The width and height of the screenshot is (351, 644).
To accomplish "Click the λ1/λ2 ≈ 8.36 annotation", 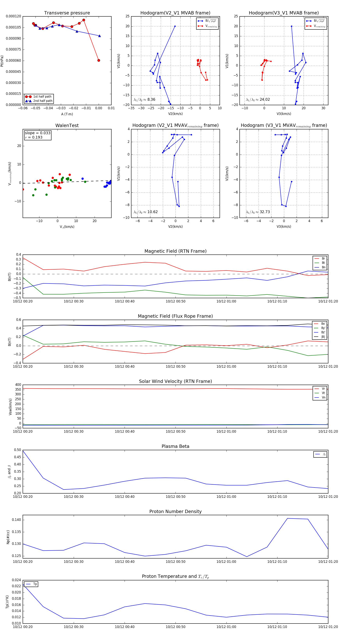I will pyautogui.click(x=144, y=100).
